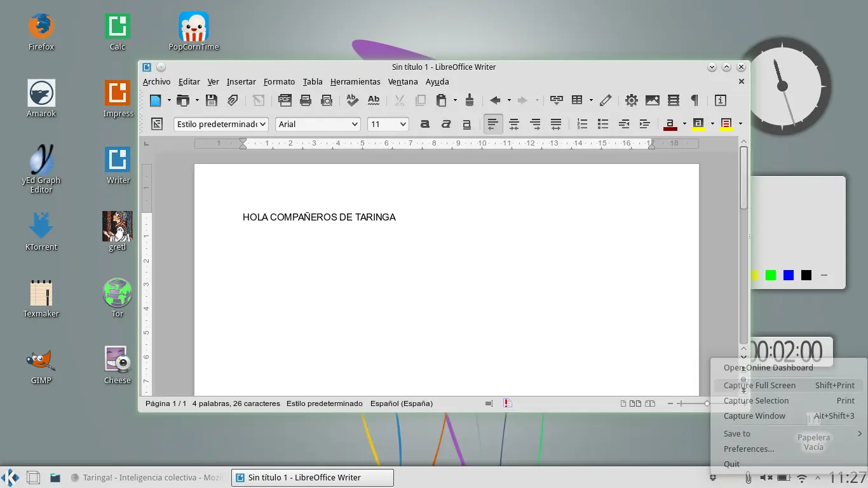Open the Gallery gear icon
This screenshot has height=488, width=868.
tap(631, 100)
